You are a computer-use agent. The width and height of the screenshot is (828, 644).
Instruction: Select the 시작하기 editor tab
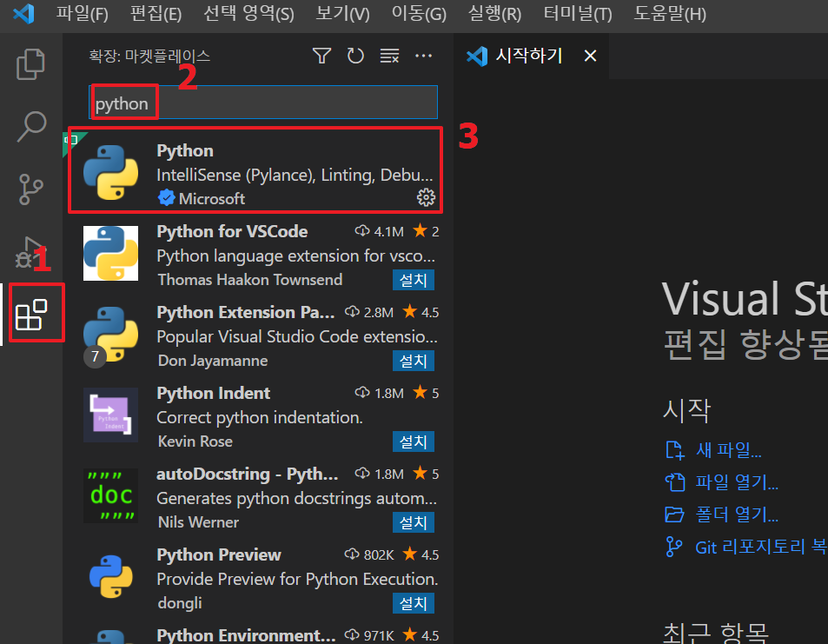click(530, 56)
